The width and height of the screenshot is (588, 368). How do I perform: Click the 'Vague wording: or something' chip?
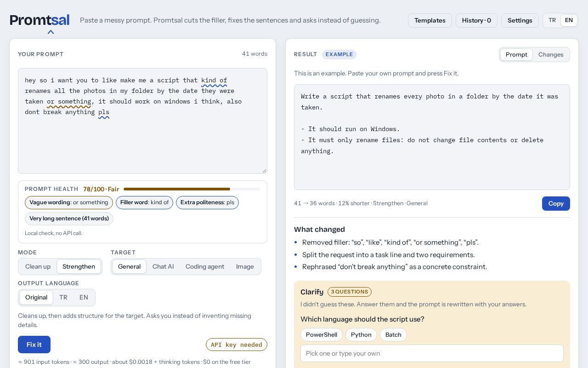coord(69,202)
